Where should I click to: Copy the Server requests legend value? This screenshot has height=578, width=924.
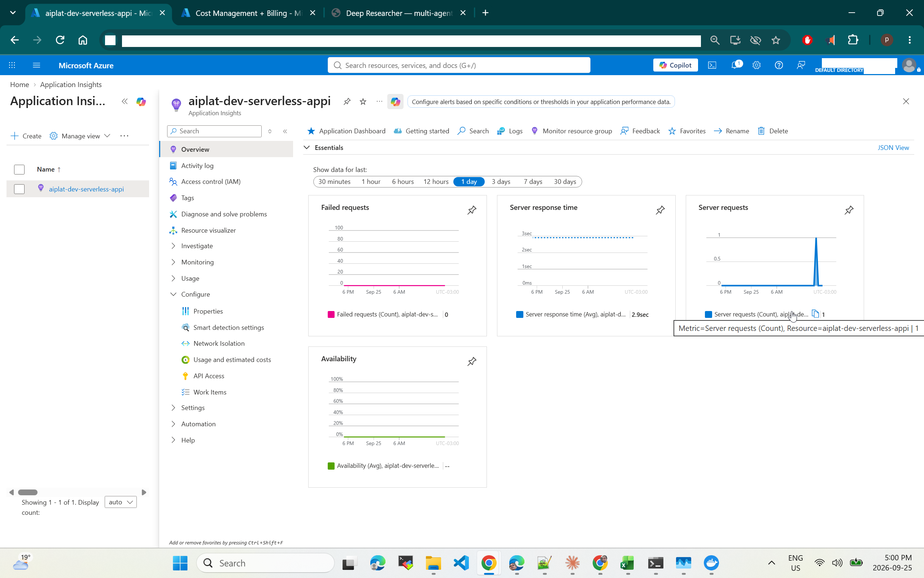815,314
